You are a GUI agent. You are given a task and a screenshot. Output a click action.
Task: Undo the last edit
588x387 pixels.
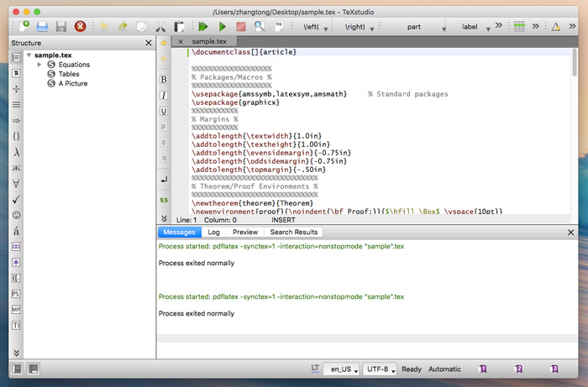click(104, 27)
